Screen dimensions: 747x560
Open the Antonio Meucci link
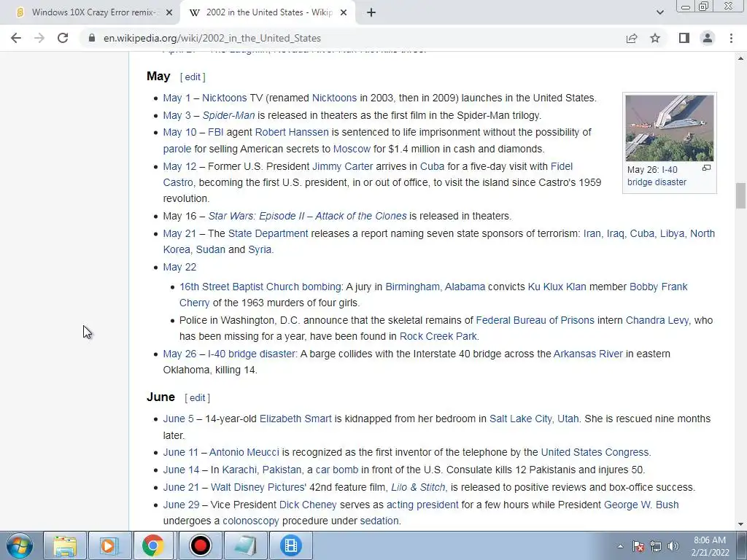point(244,452)
